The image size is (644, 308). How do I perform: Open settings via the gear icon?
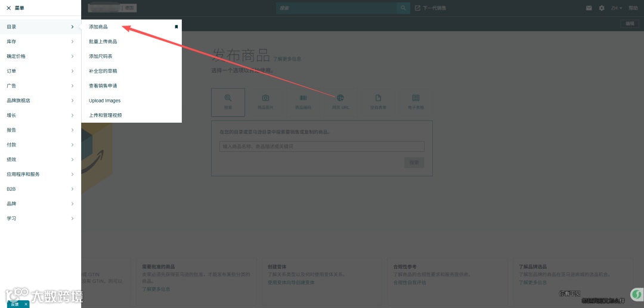(602, 8)
